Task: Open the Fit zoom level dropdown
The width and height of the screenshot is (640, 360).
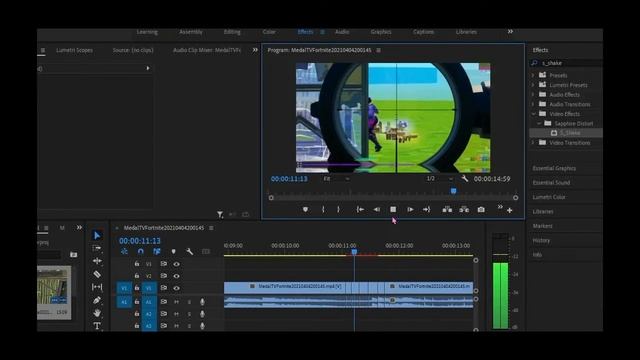Action: click(x=337, y=178)
